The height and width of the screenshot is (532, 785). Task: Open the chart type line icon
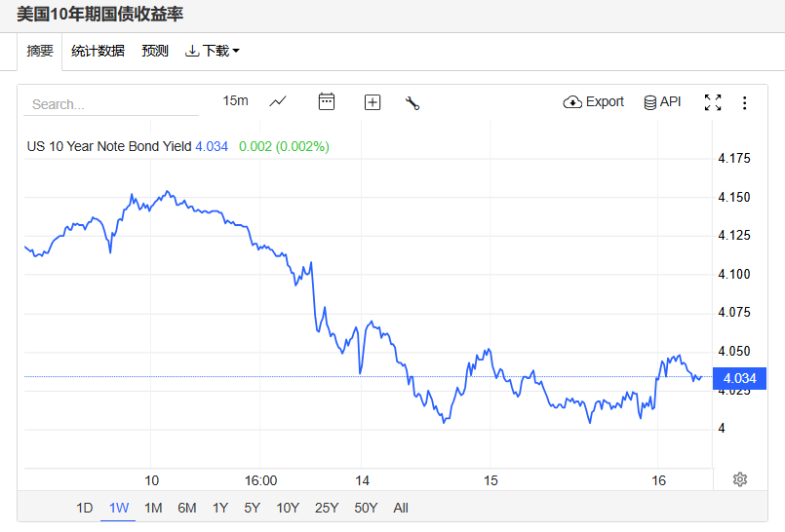278,101
